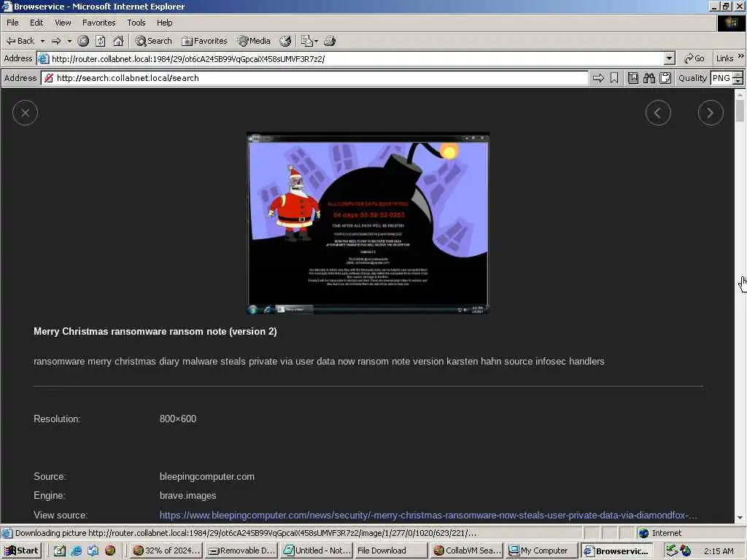Image resolution: width=747 pixels, height=560 pixels.
Task: Click the binoculars find icon
Action: click(x=649, y=78)
